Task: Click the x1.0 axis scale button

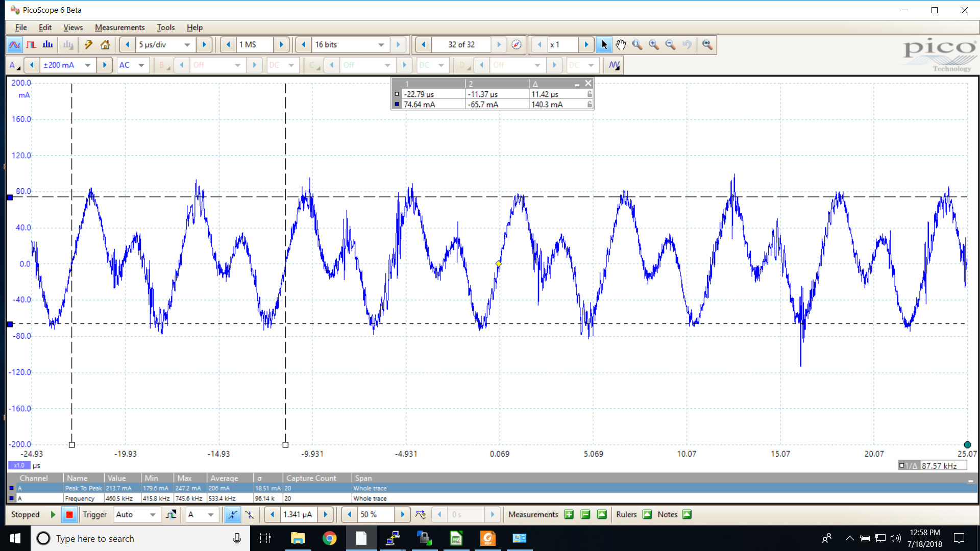Action: coord(19,465)
